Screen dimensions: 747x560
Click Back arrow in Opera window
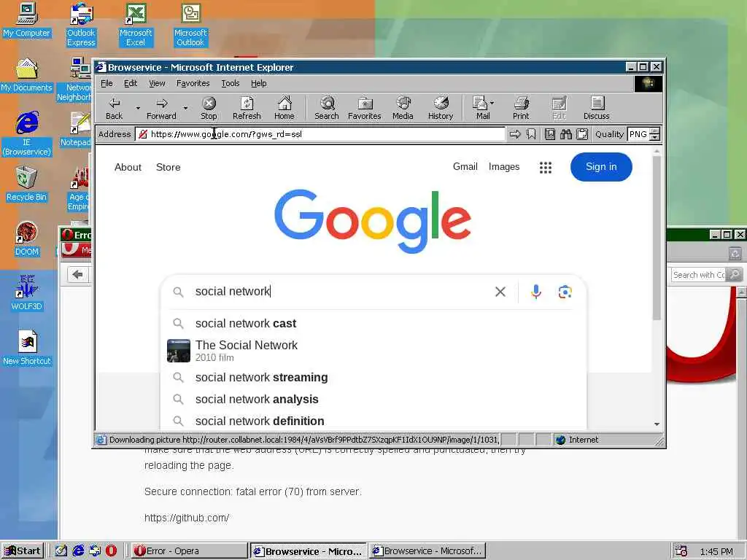click(77, 275)
